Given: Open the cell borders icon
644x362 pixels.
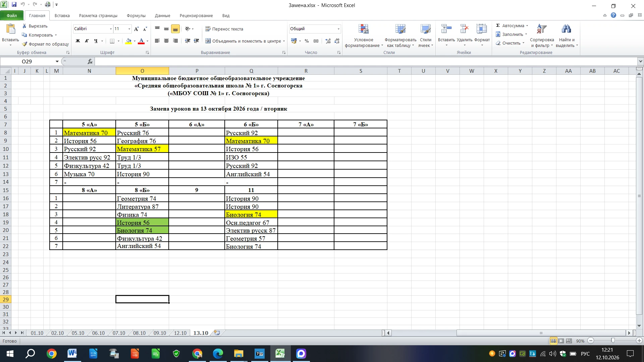Looking at the screenshot, I should click(x=112, y=41).
